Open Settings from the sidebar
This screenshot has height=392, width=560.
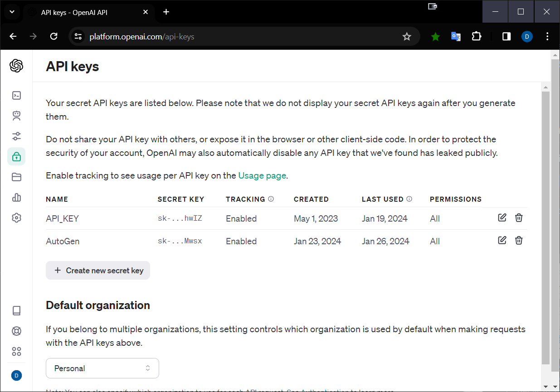click(x=16, y=218)
